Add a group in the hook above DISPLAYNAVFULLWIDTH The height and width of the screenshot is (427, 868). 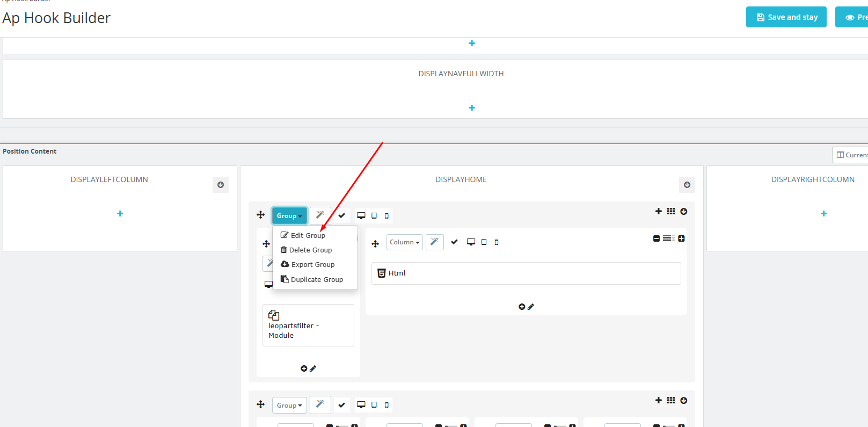click(x=472, y=44)
